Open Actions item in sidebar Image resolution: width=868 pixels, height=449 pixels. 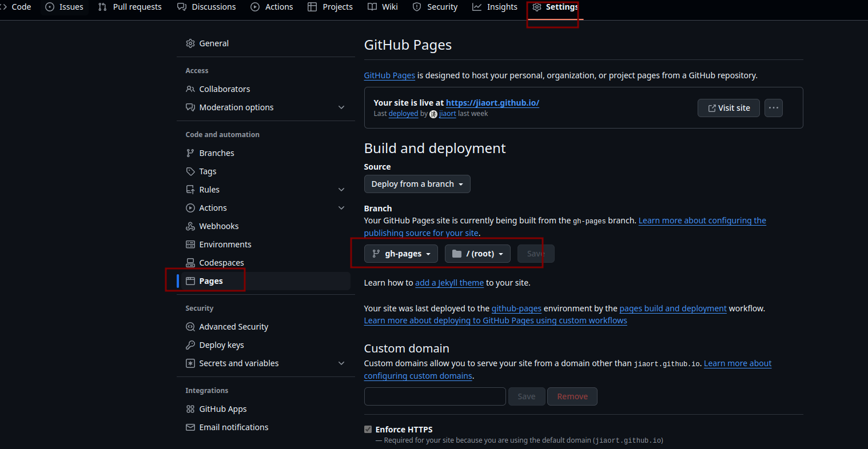(213, 208)
